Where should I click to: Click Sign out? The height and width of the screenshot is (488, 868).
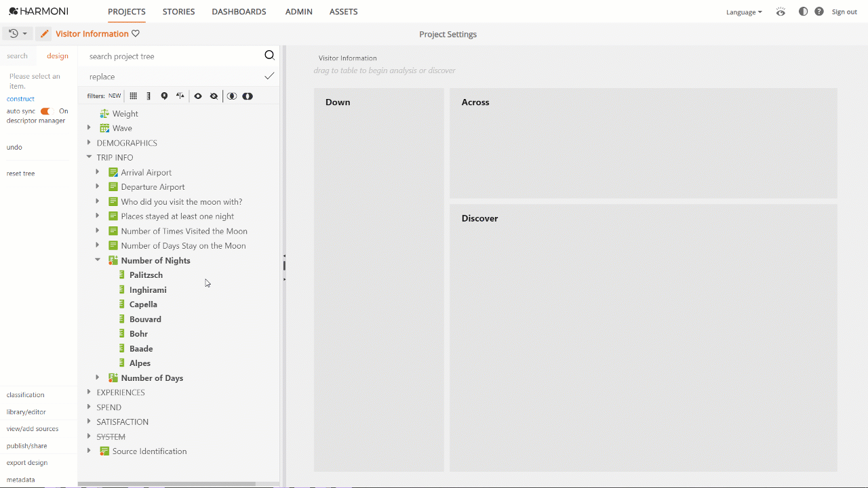[x=844, y=12]
